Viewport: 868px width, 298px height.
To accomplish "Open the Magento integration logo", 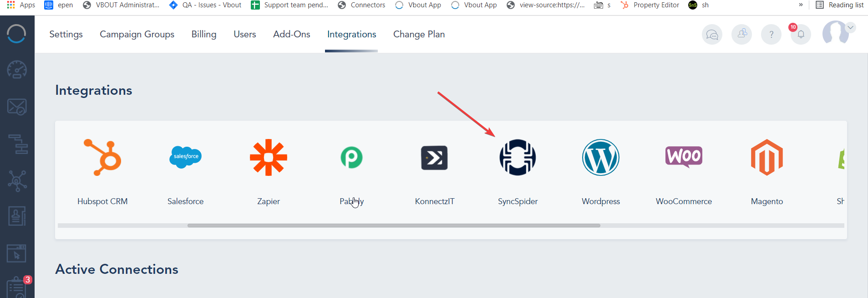I will pos(767,157).
